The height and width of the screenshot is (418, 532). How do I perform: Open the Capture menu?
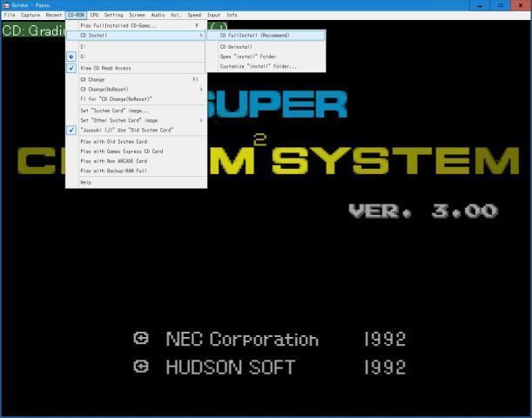30,15
